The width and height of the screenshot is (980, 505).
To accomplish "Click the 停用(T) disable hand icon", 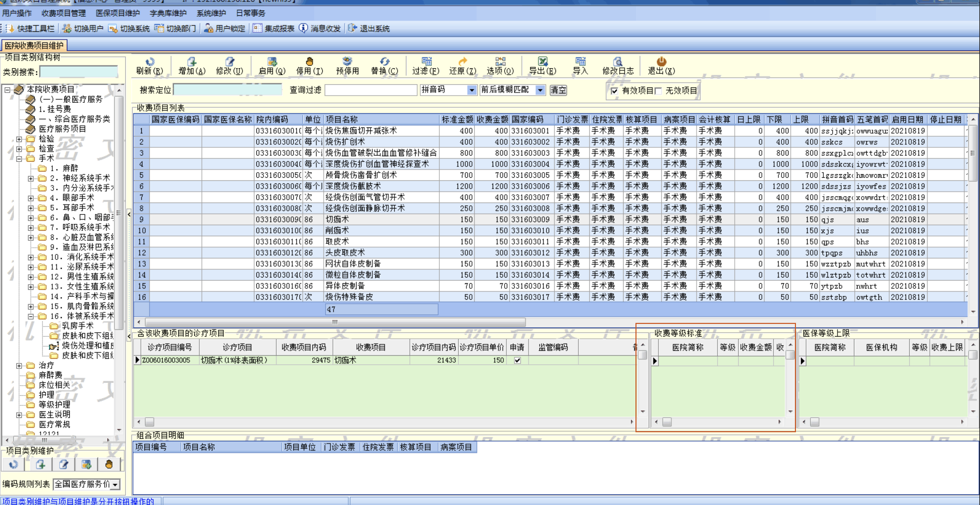I will (x=309, y=61).
